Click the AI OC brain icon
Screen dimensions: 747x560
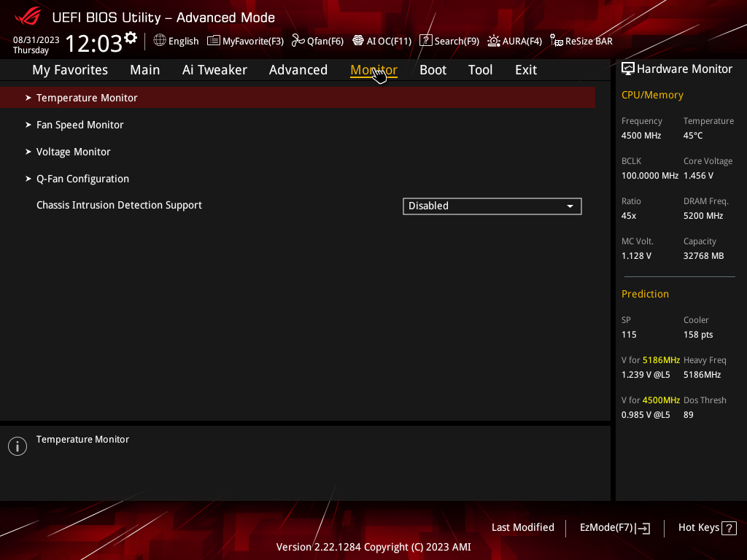[x=357, y=41]
